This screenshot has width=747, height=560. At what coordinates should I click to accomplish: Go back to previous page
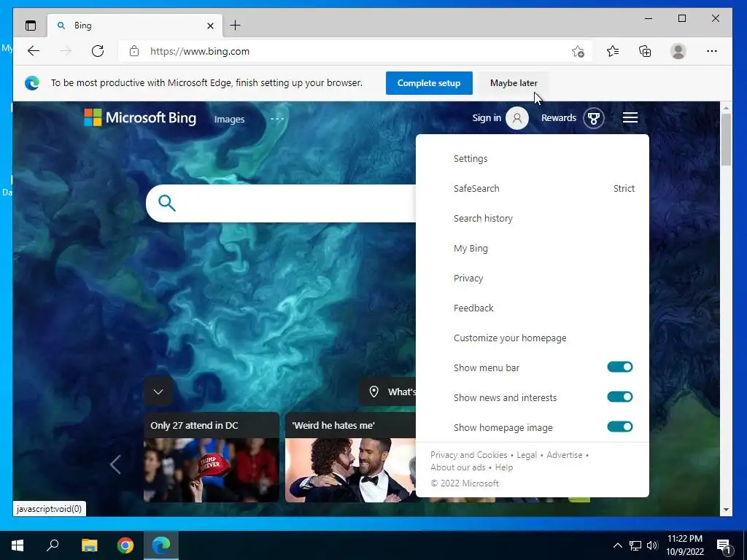click(34, 51)
